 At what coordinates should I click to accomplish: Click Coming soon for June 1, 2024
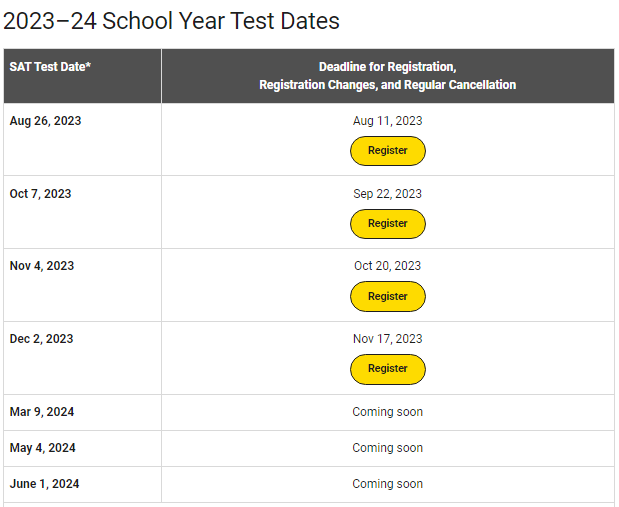388,484
